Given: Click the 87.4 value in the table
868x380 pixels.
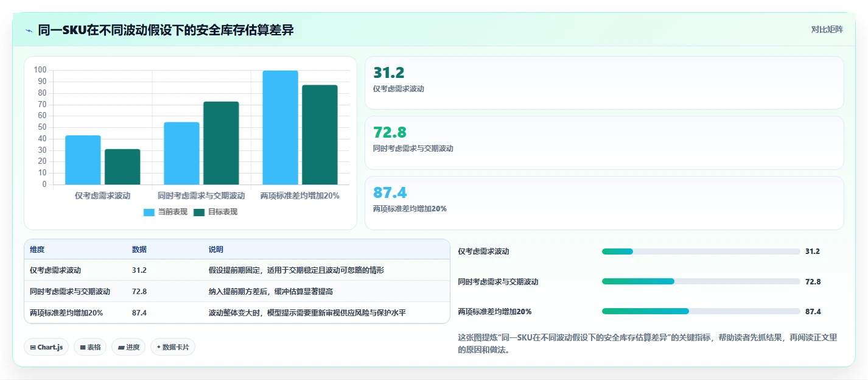Looking at the screenshot, I should (139, 313).
